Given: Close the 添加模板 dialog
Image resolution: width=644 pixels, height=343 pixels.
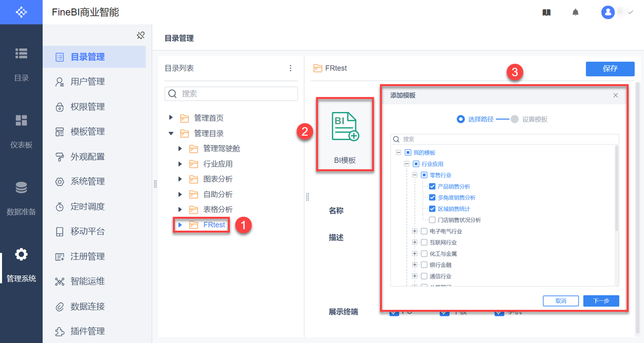Looking at the screenshot, I should pyautogui.click(x=616, y=96).
